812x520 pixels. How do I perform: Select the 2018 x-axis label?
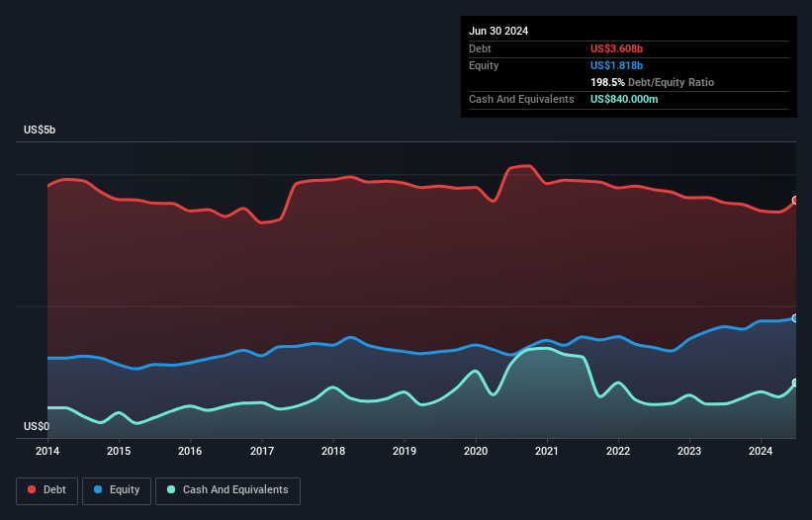(x=333, y=451)
